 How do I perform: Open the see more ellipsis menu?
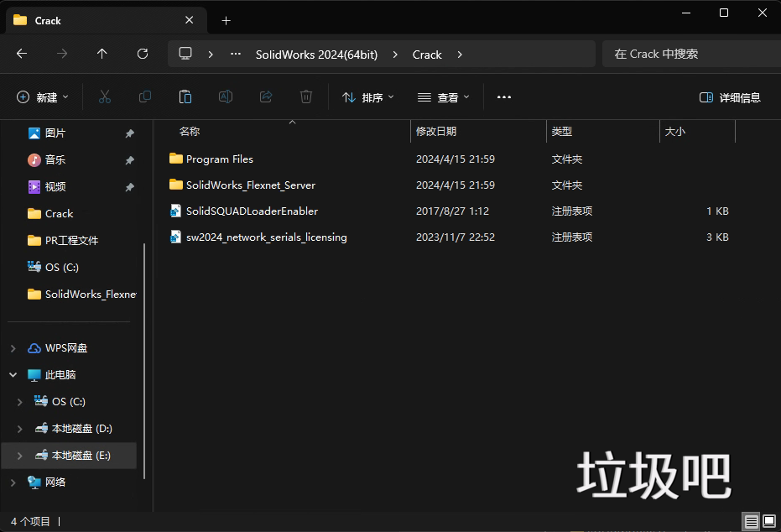503,96
